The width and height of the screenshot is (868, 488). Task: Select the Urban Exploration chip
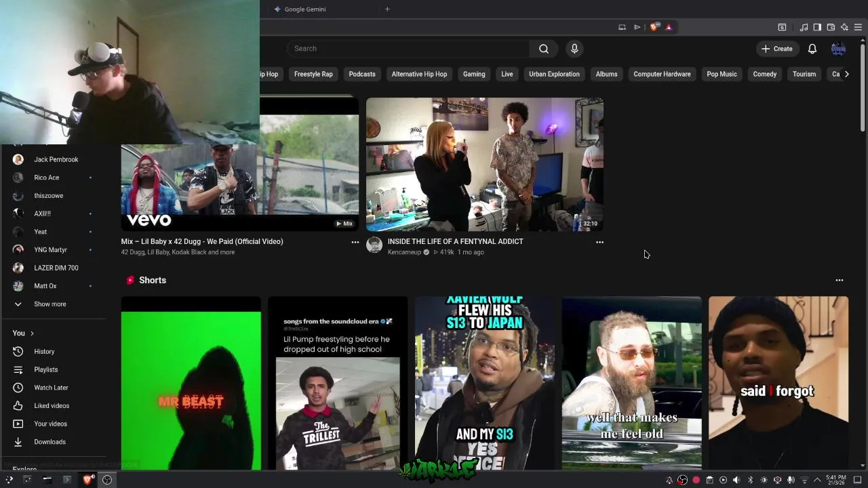tap(554, 74)
